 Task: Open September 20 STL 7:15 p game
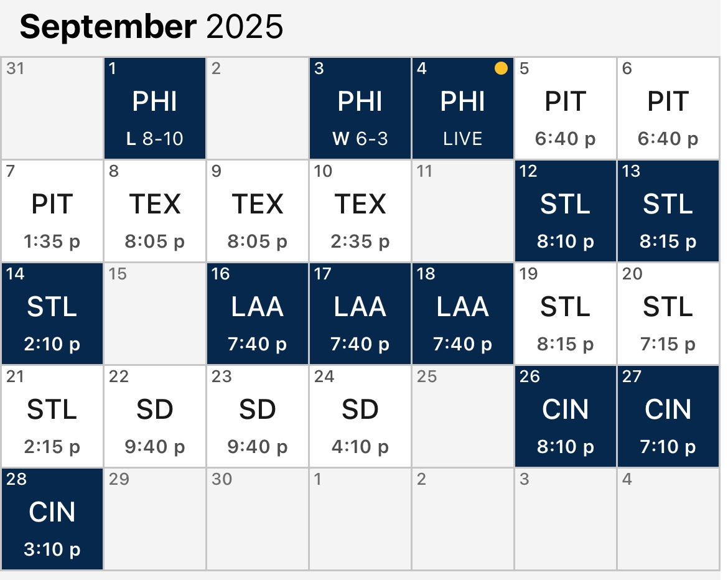[x=668, y=314]
